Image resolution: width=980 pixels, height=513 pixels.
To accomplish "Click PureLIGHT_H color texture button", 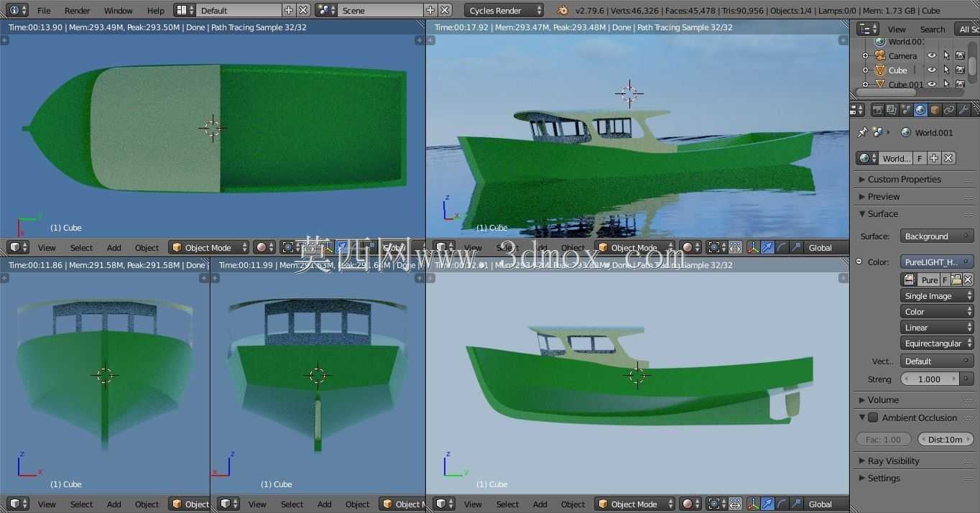I will (937, 262).
